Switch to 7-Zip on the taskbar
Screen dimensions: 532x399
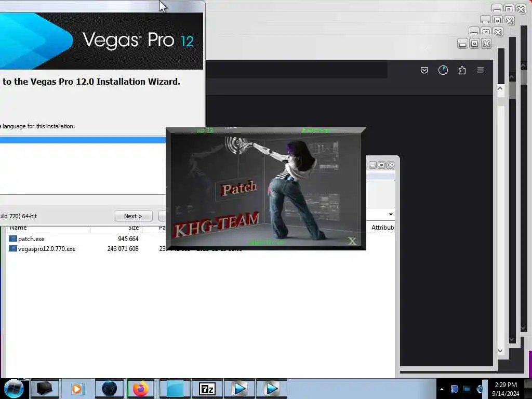tap(207, 389)
